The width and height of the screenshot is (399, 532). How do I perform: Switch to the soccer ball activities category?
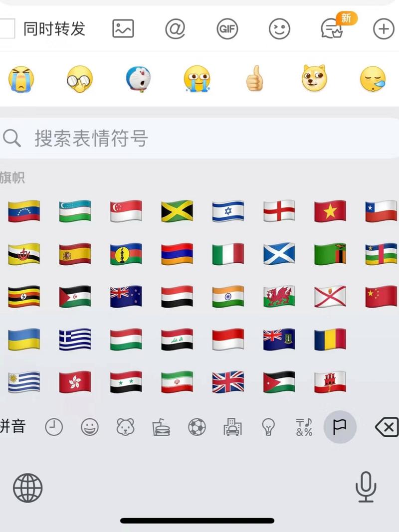(x=197, y=427)
